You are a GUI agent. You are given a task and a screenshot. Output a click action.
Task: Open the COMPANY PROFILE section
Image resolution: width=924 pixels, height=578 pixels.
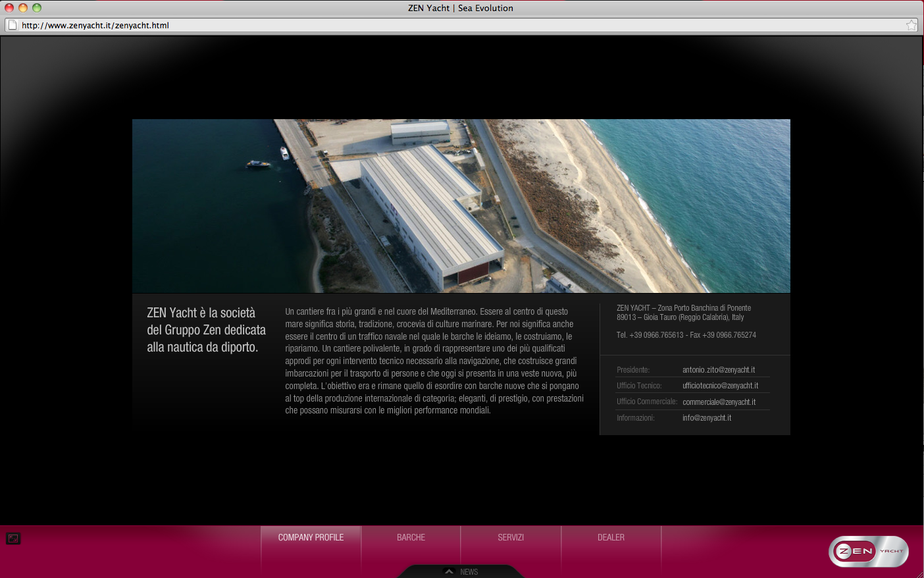[x=311, y=537]
